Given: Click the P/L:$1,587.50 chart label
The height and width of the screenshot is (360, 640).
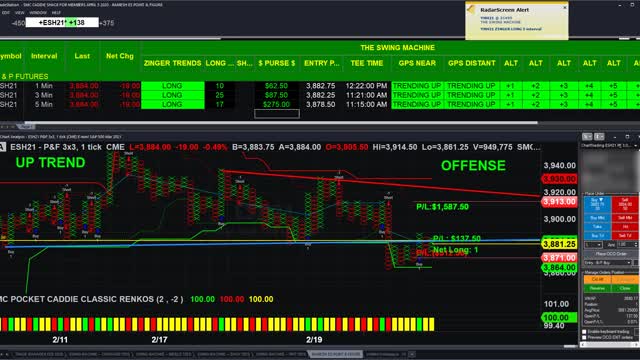Looking at the screenshot, I should pyautogui.click(x=442, y=207).
